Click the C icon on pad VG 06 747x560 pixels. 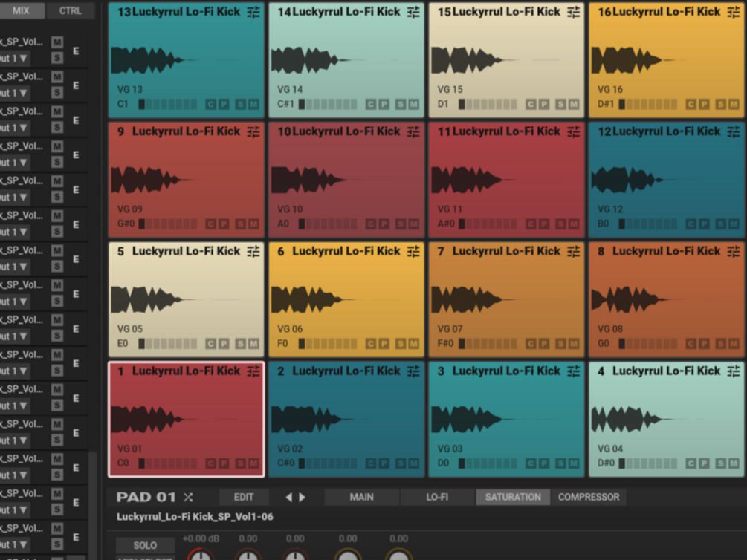pos(371,343)
